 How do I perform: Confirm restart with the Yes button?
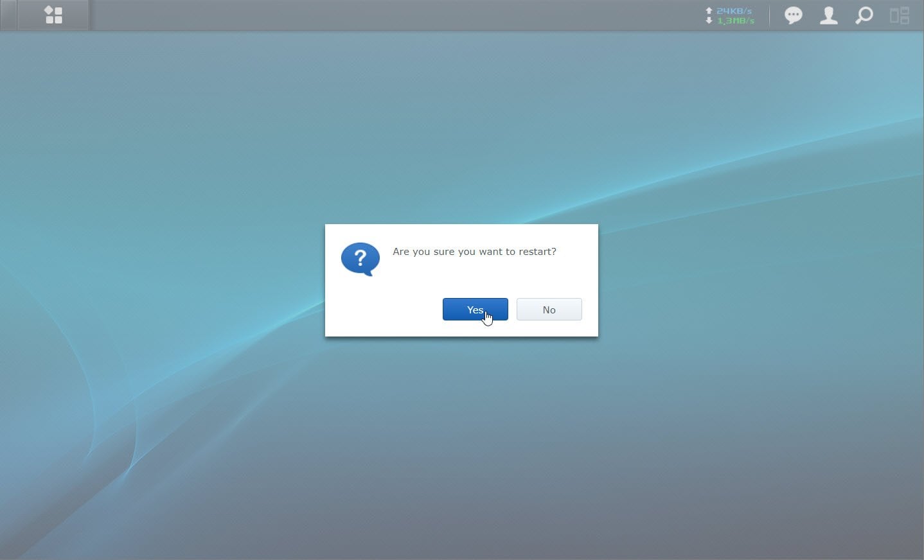(475, 310)
